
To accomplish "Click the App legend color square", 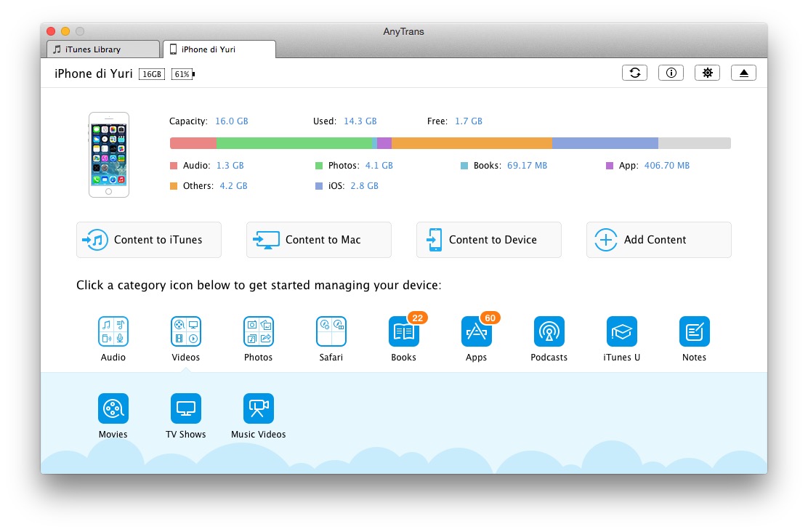I will coord(610,166).
